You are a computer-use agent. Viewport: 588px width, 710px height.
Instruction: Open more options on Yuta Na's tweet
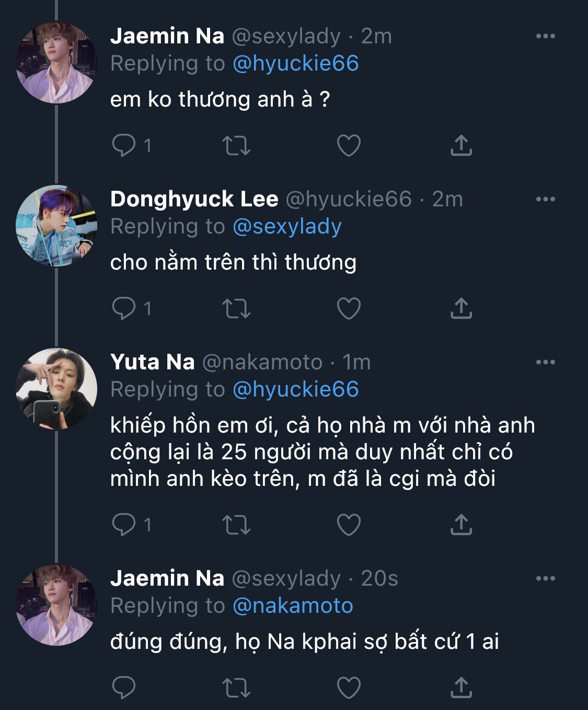click(x=545, y=362)
